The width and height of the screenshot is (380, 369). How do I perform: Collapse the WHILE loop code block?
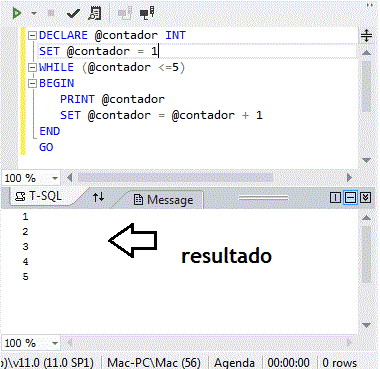[32, 67]
